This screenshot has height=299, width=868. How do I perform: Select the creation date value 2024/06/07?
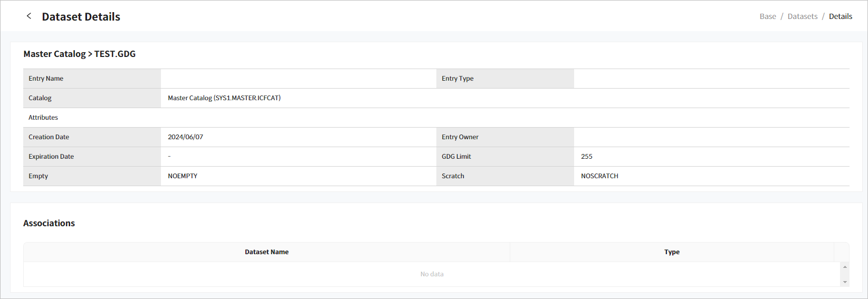185,137
